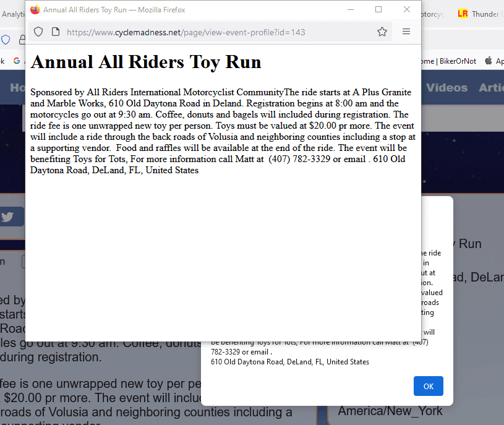
Task: Open the Google G bookmark
Action: 17,61
